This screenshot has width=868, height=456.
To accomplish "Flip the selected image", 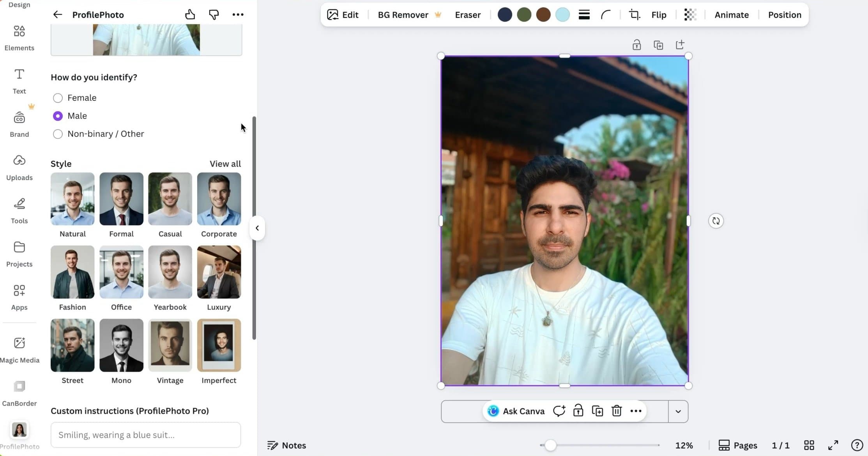I will point(658,15).
